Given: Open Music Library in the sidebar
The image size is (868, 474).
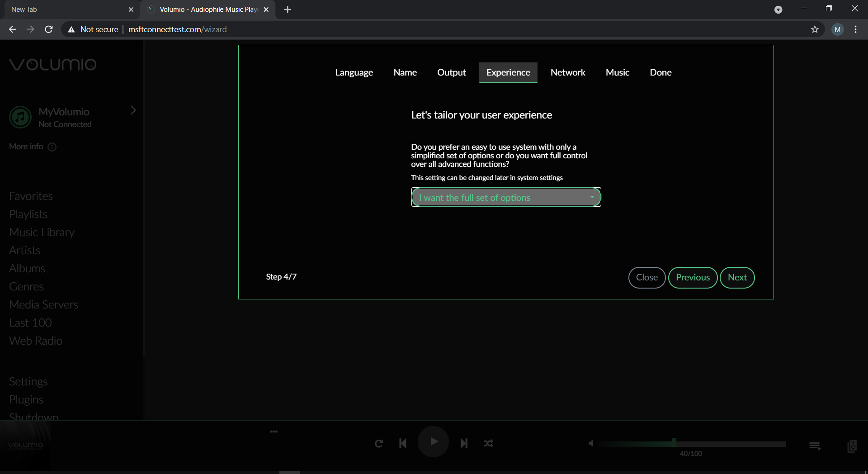Looking at the screenshot, I should coord(42,232).
